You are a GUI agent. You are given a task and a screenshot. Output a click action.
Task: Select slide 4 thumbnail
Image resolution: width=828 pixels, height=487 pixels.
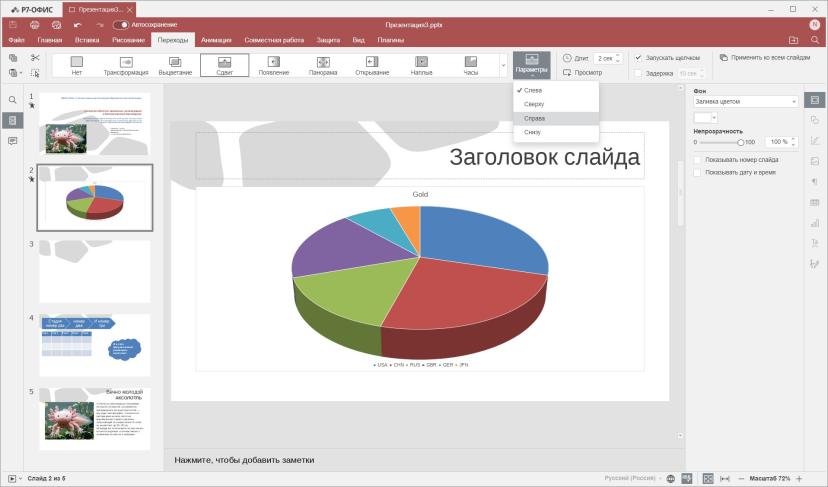[x=95, y=345]
